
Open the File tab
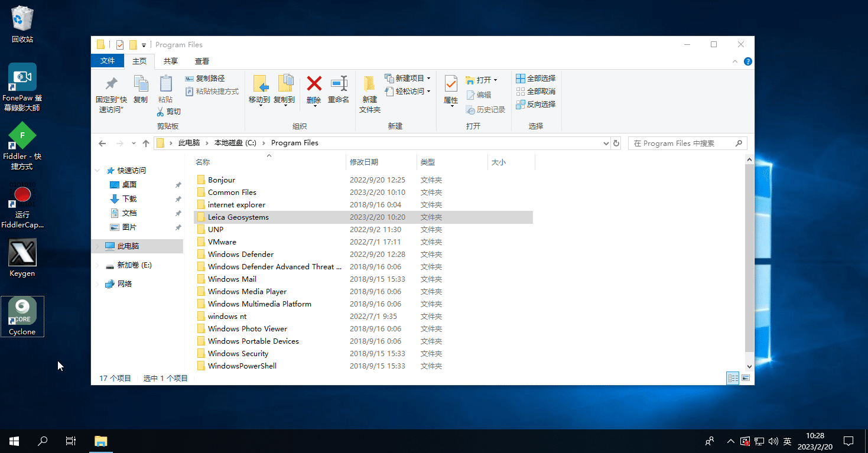coord(108,61)
